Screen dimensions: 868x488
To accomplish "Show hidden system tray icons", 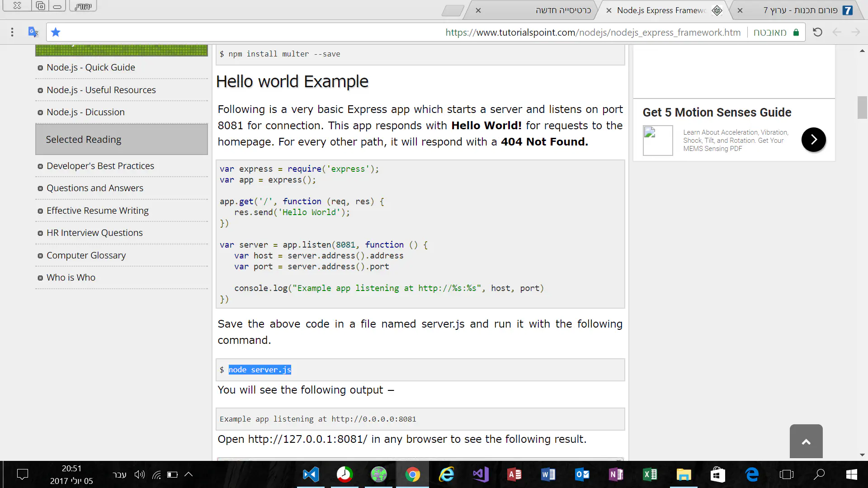I will click(189, 474).
